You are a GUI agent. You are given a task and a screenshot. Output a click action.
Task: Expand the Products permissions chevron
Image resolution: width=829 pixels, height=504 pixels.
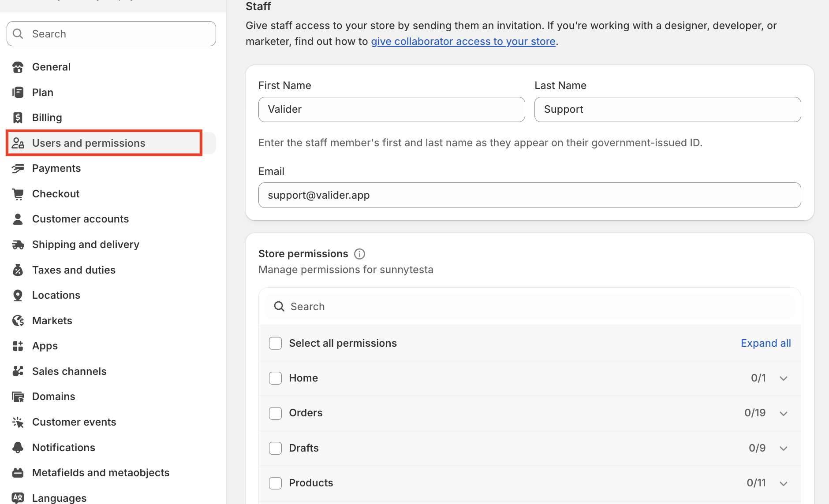784,483
